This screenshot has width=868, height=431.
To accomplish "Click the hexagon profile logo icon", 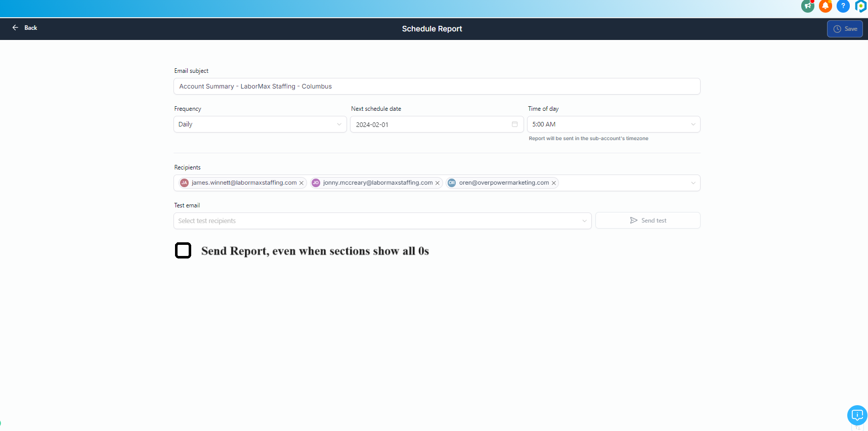I will (860, 6).
